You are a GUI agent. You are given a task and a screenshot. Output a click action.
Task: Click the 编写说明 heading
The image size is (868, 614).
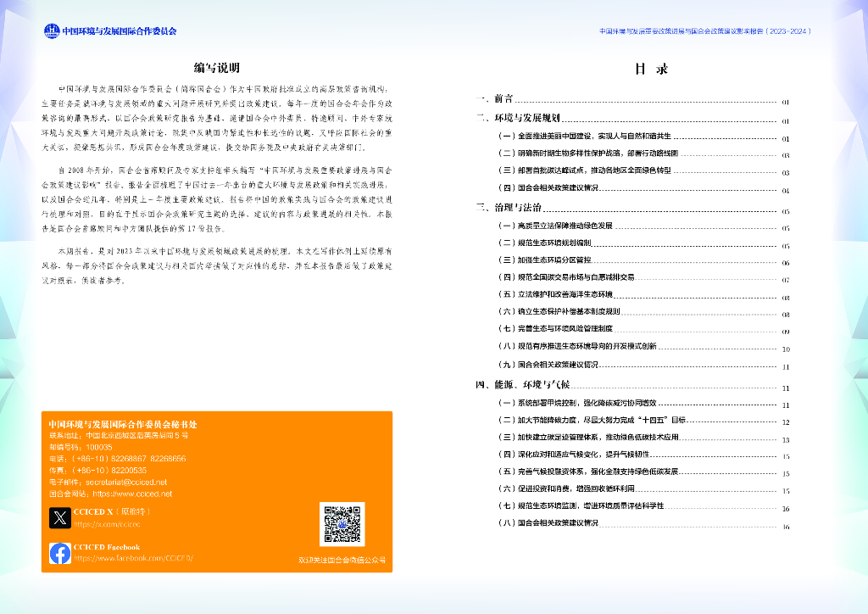click(x=216, y=68)
